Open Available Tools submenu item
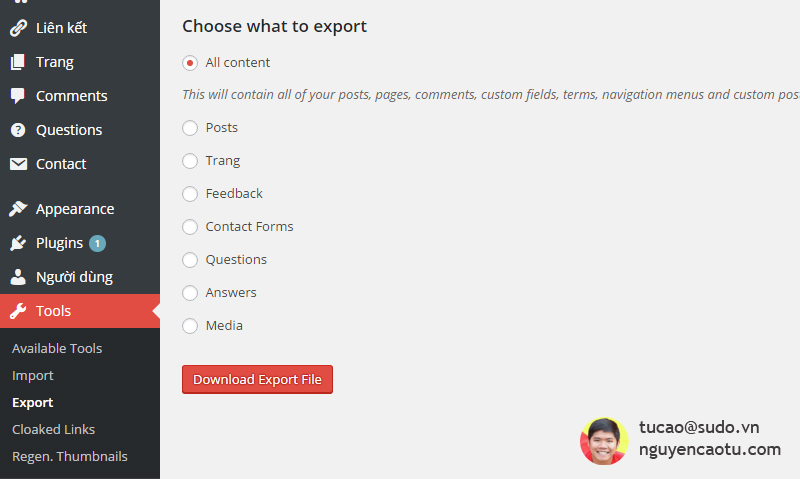 pyautogui.click(x=57, y=348)
